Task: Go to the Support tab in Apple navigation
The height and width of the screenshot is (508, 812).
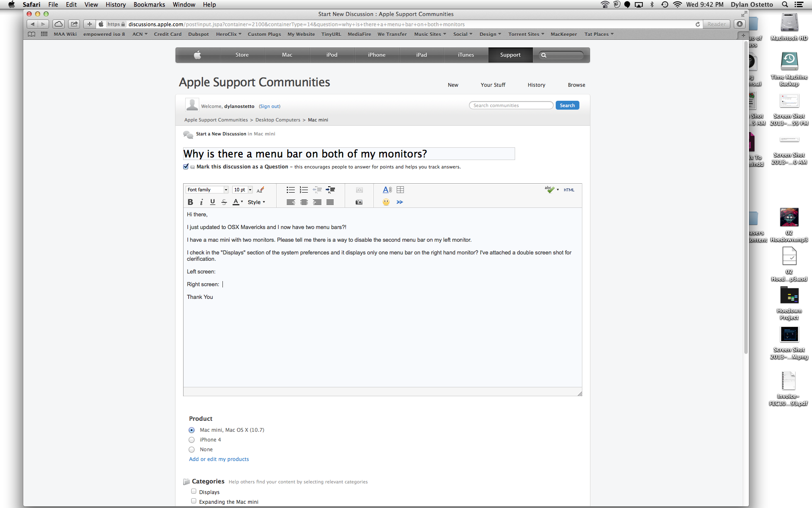Action: [x=510, y=55]
